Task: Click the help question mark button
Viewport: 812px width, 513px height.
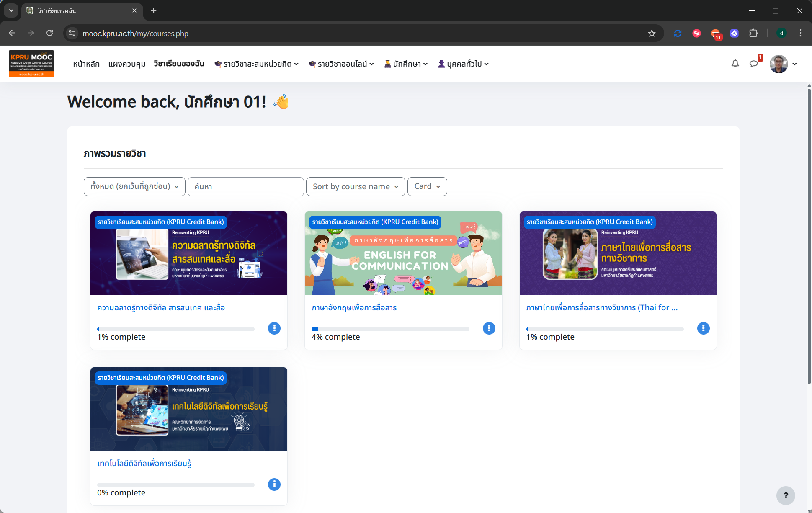Action: pos(785,495)
